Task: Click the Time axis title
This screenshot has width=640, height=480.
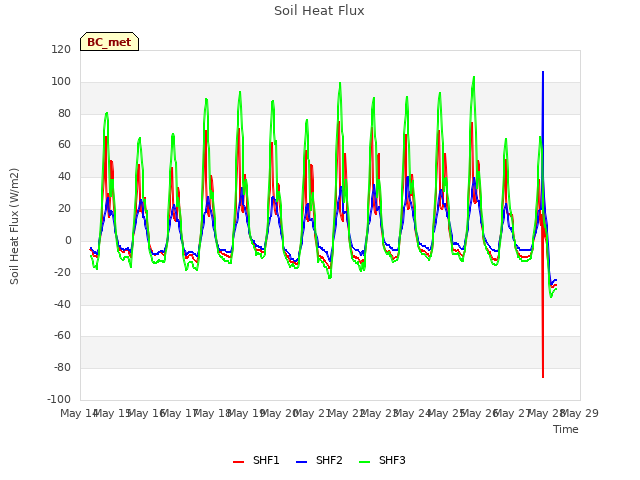Action: 566,429
